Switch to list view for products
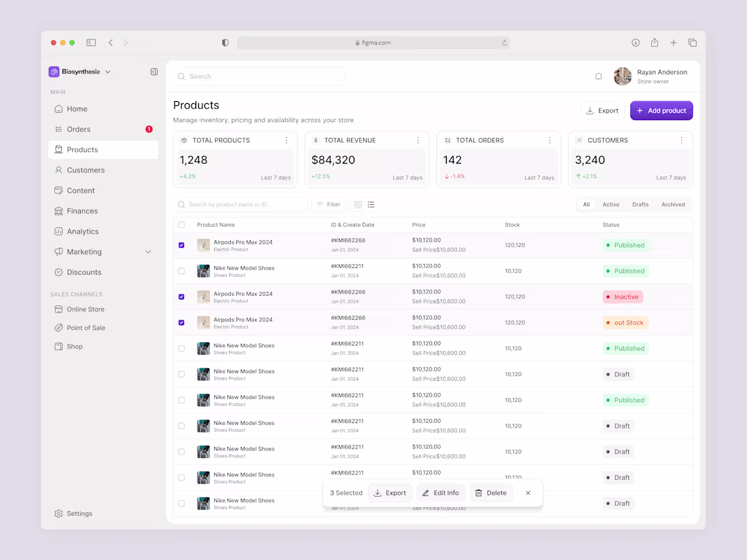 point(371,204)
